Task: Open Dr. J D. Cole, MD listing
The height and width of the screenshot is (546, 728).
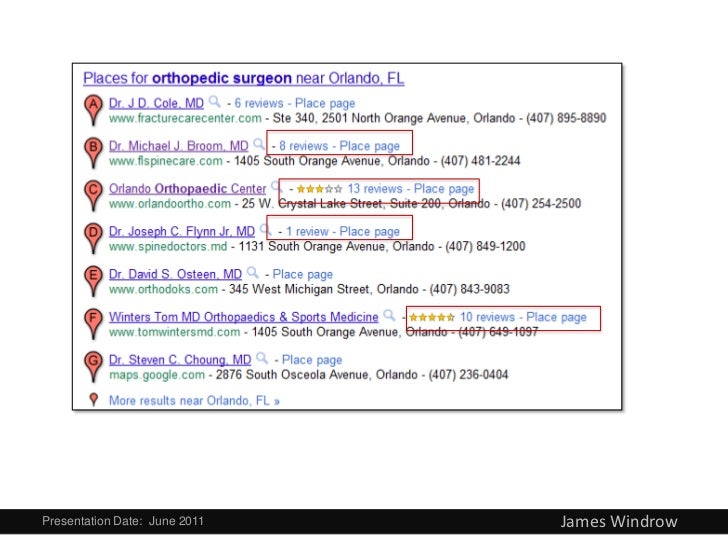Action: 156,103
